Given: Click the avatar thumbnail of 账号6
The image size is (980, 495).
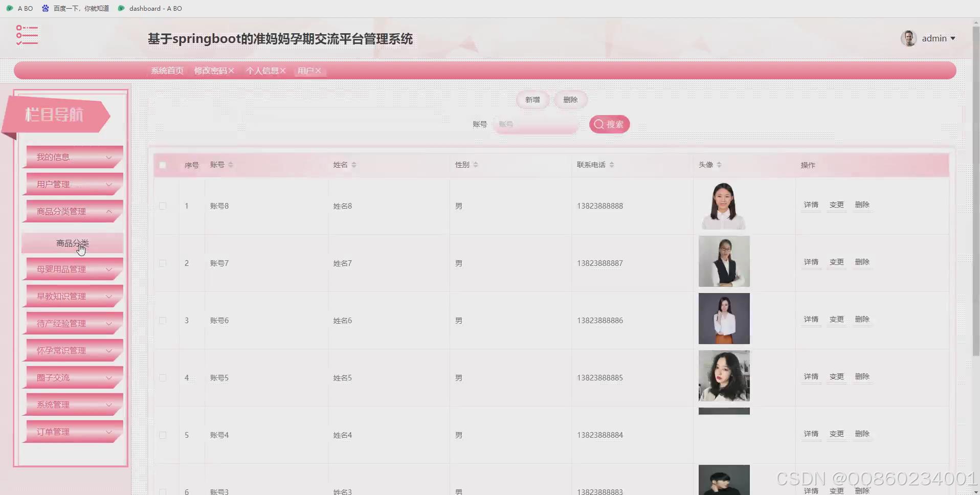Looking at the screenshot, I should pos(724,319).
